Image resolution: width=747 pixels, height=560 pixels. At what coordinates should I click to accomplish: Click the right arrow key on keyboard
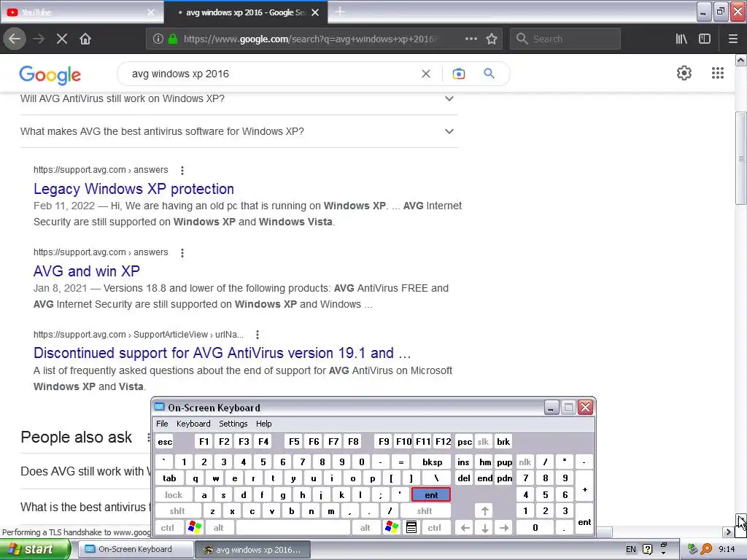tap(504, 528)
